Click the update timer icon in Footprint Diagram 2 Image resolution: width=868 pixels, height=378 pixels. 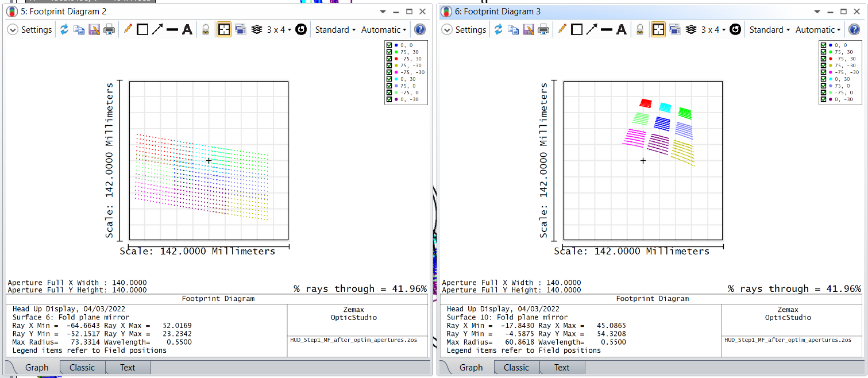pos(301,30)
